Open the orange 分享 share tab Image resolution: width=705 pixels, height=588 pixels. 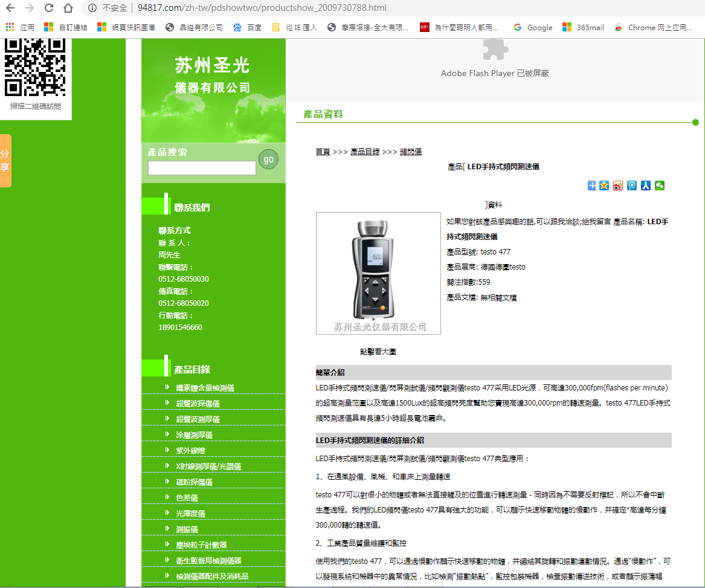click(5, 161)
